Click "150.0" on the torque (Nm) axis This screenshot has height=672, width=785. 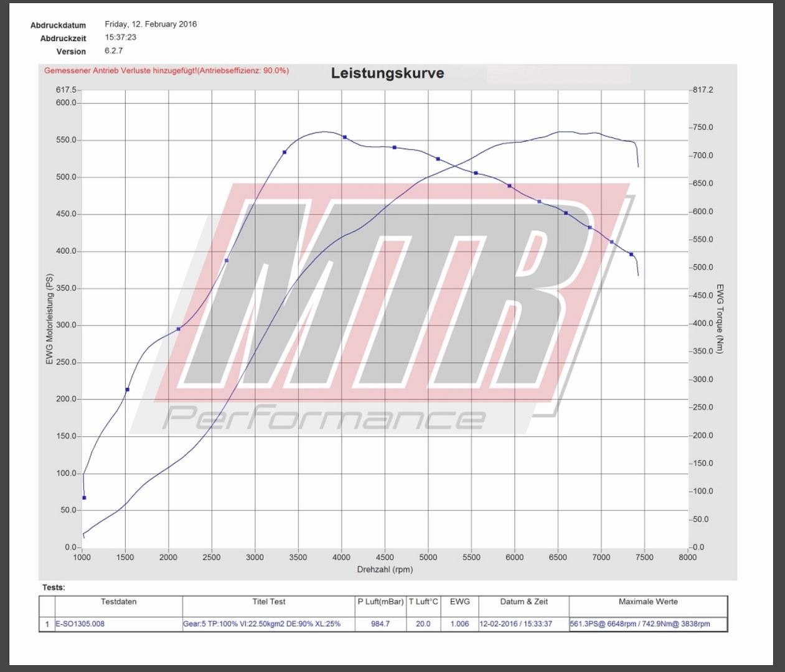(703, 464)
